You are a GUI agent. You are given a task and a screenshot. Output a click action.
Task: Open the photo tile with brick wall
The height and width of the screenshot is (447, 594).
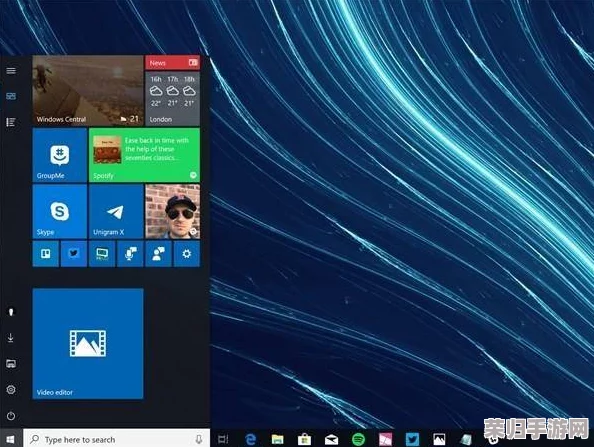pyautogui.click(x=172, y=211)
